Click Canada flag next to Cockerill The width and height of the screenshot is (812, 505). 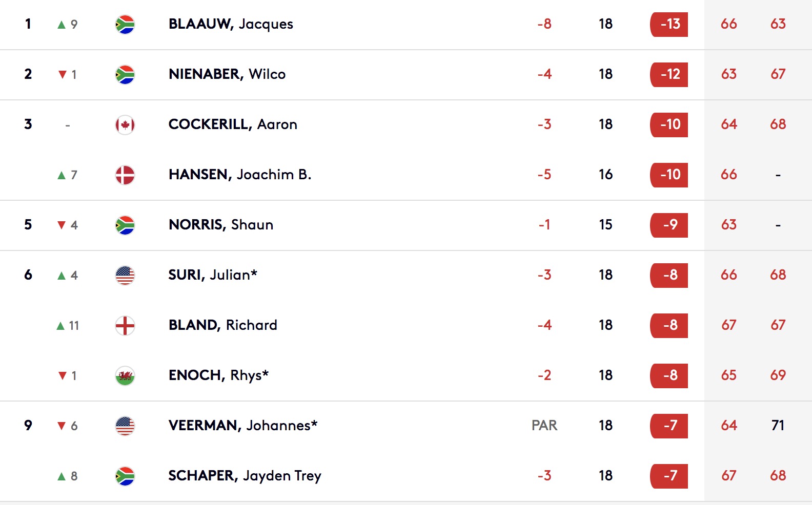(125, 125)
